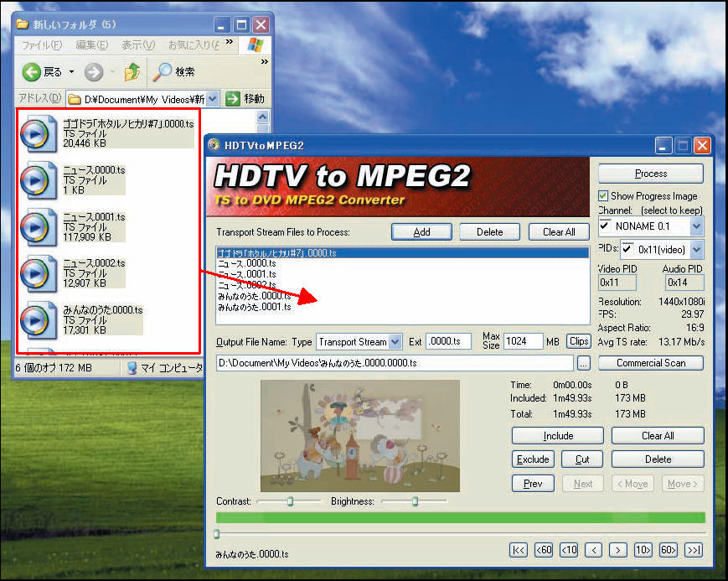Toggle the NONAME 0.1 channel checkbox
Screen dimensions: 728x581
[x=605, y=226]
